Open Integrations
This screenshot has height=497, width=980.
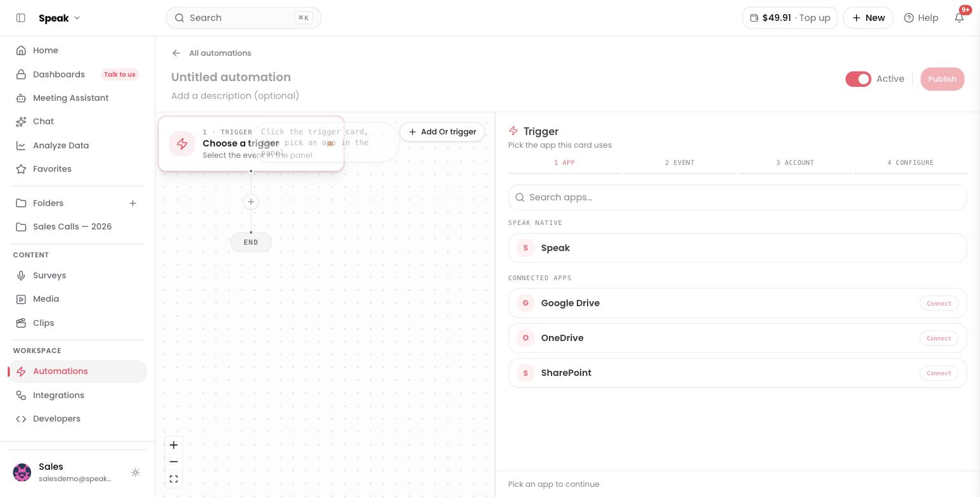pos(77,395)
